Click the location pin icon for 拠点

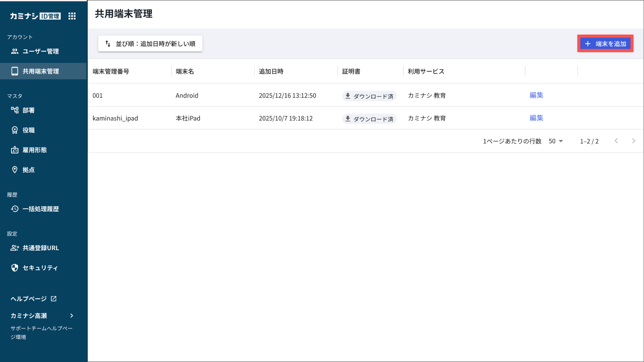[x=14, y=170]
